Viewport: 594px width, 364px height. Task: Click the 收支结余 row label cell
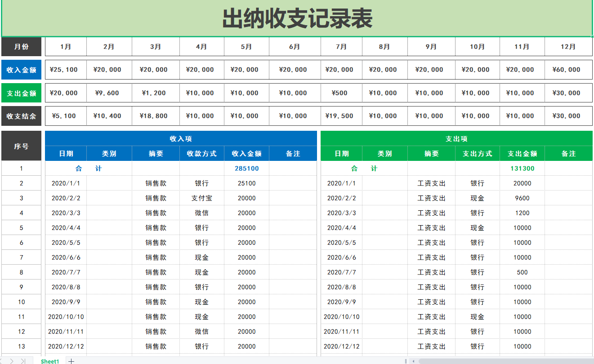coord(22,115)
